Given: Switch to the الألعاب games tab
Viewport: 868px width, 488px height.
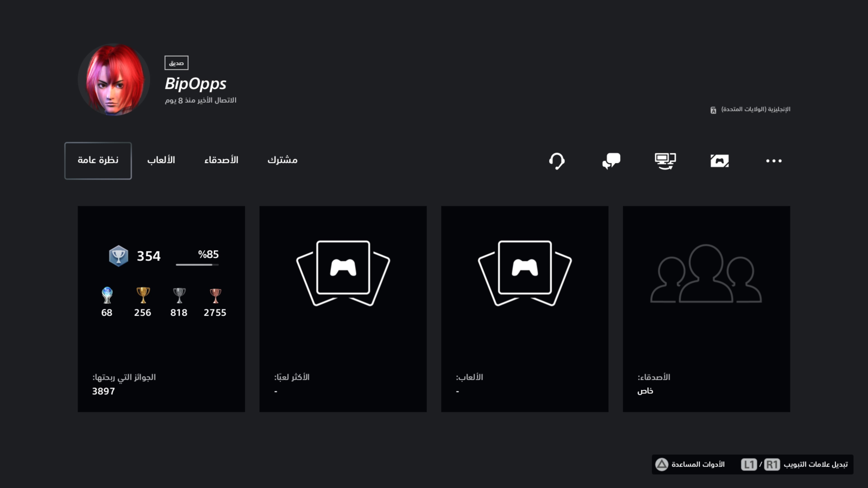Looking at the screenshot, I should coord(161,160).
